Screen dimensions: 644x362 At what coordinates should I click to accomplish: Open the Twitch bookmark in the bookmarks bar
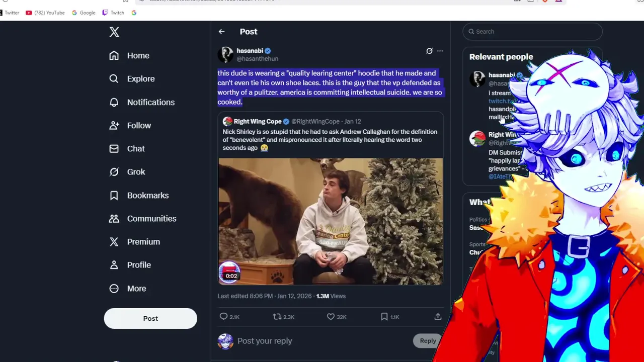[x=113, y=13]
